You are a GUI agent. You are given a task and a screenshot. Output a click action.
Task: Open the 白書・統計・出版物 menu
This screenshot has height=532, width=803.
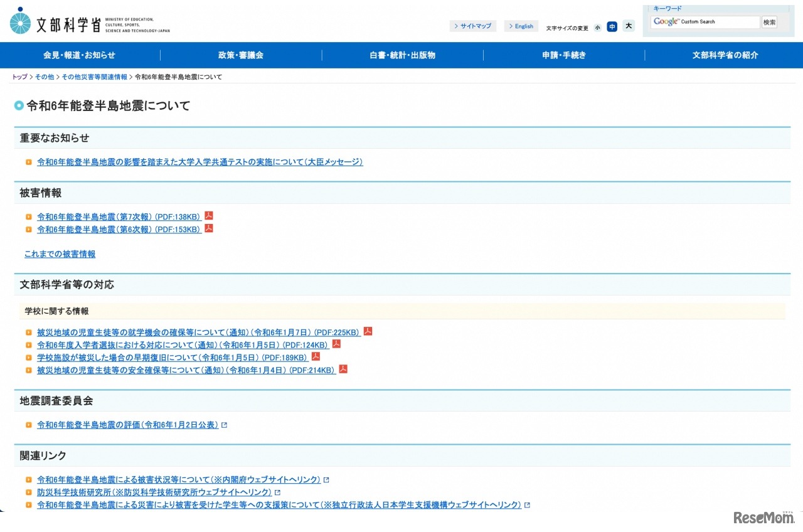402,55
